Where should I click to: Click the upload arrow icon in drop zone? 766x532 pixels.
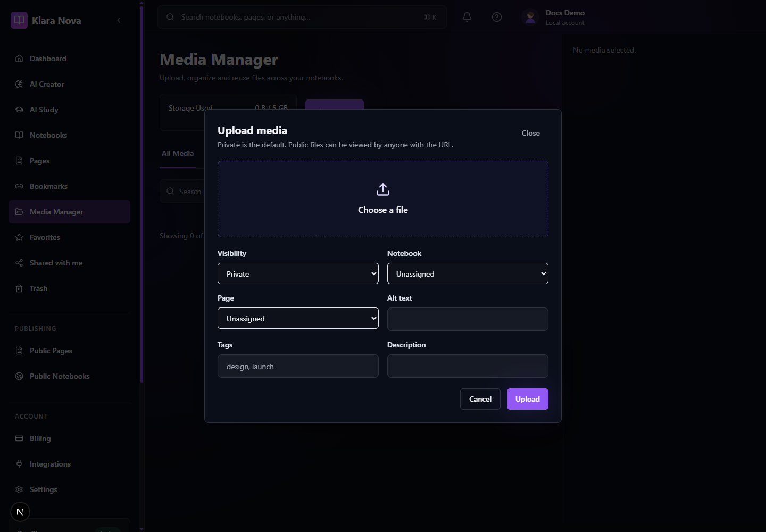(x=383, y=189)
